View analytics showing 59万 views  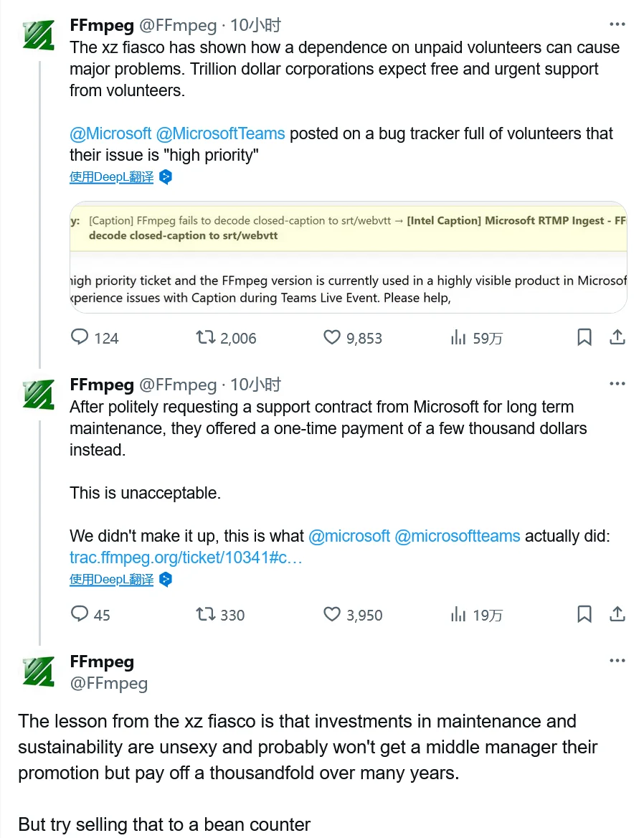click(459, 337)
